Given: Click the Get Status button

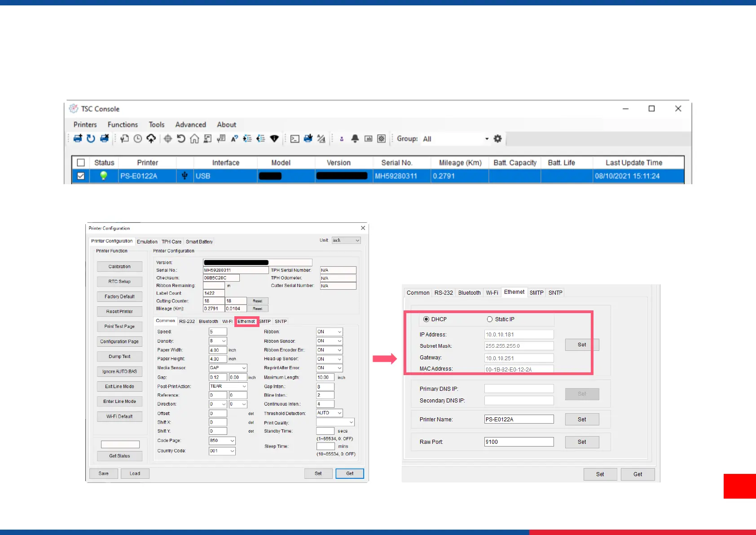Looking at the screenshot, I should click(119, 456).
